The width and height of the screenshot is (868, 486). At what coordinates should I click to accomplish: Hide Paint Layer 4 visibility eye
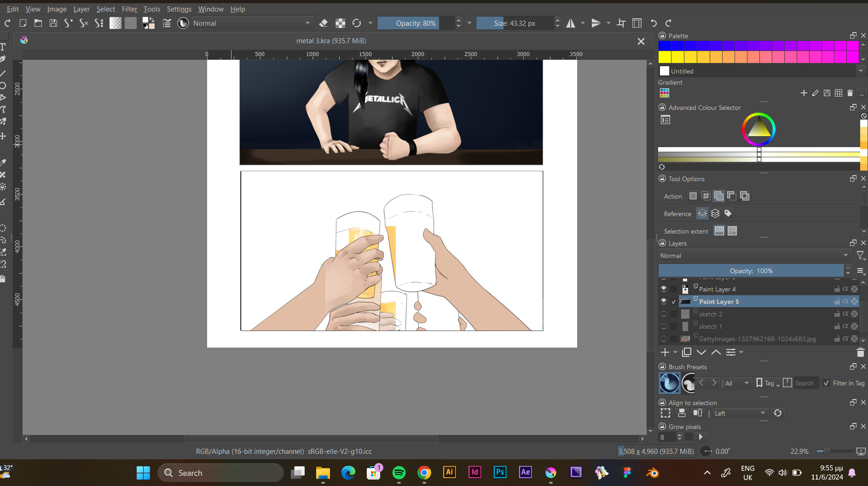[663, 289]
